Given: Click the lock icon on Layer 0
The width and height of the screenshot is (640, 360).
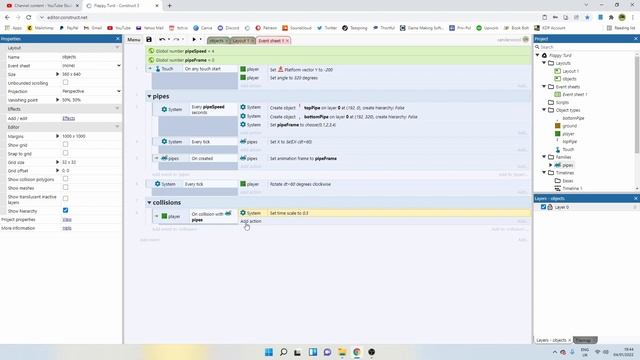Looking at the screenshot, I should 550,207.
